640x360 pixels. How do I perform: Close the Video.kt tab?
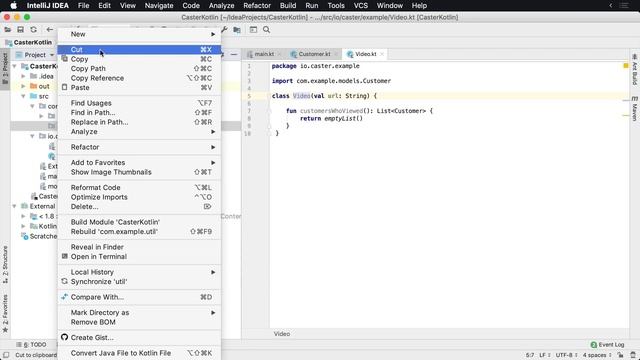coord(382,54)
